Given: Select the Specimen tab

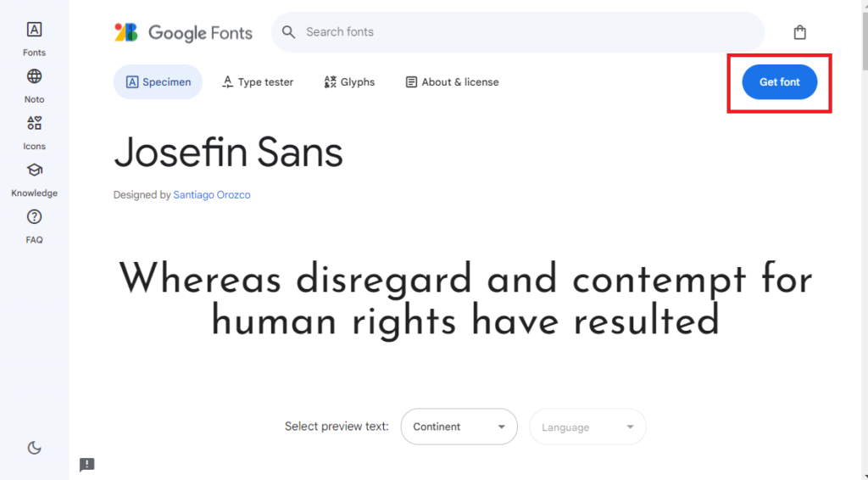Looking at the screenshot, I should coord(158,82).
